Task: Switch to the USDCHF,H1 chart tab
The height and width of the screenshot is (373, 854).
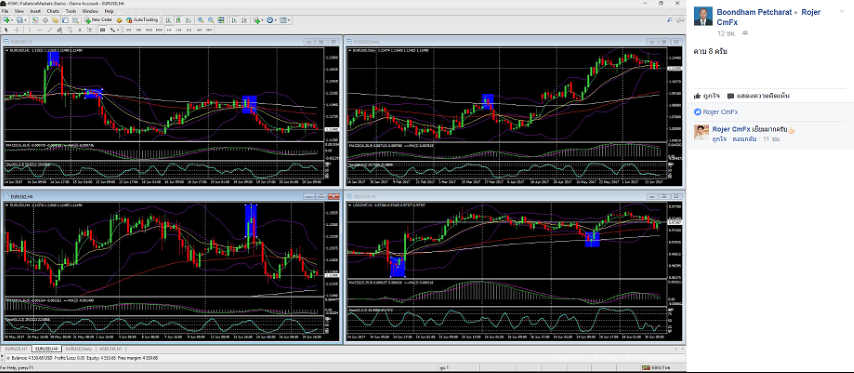Action: point(112,348)
